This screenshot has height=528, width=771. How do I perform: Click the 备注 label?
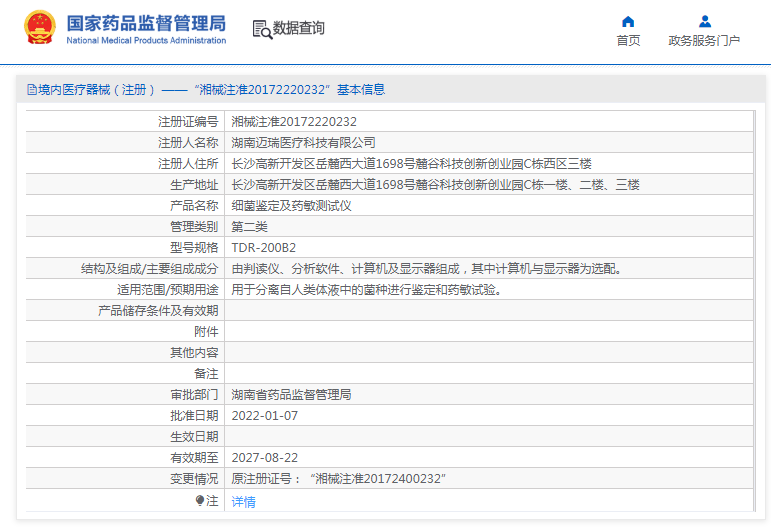[x=206, y=374]
